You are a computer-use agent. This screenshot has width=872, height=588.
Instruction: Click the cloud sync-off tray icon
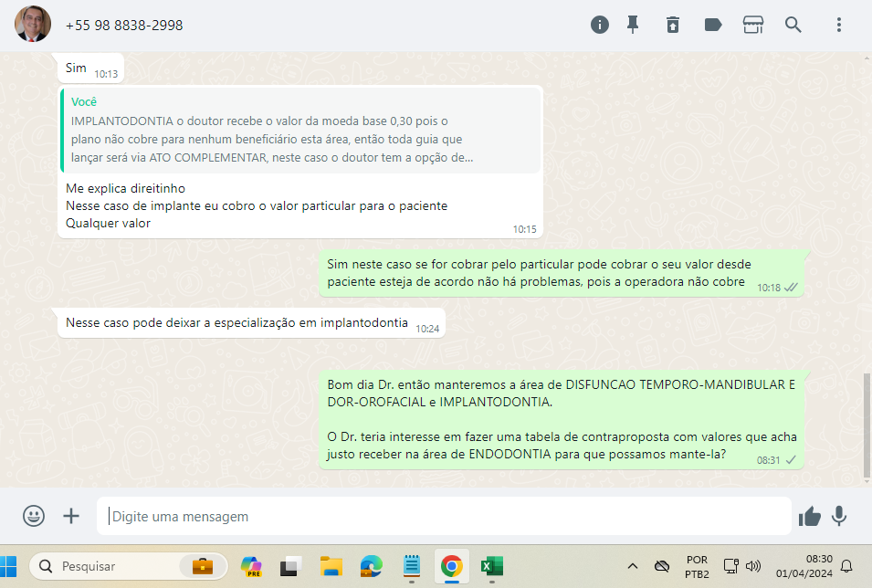point(662,566)
